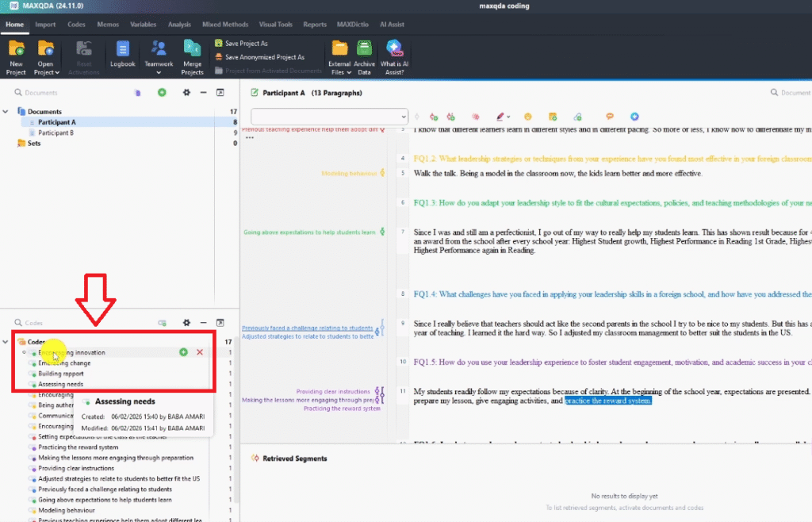This screenshot has height=522, width=812.
Task: Click the New Project icon
Action: pyautogui.click(x=15, y=49)
